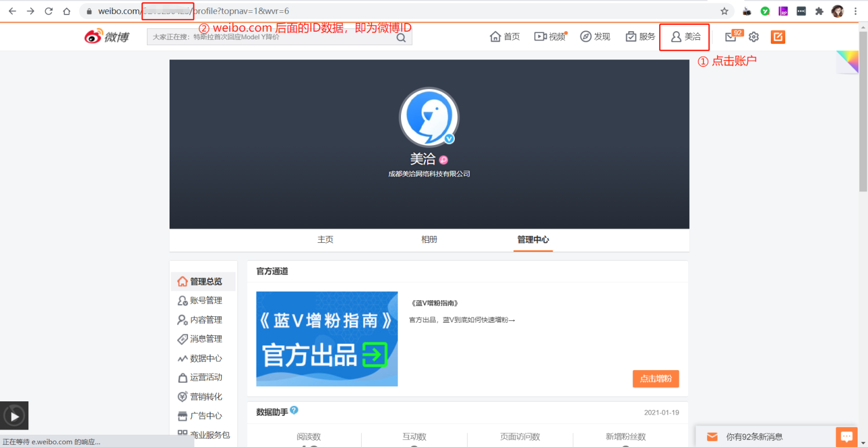Click the address bar padlock icon
The width and height of the screenshot is (868, 447).
click(89, 11)
